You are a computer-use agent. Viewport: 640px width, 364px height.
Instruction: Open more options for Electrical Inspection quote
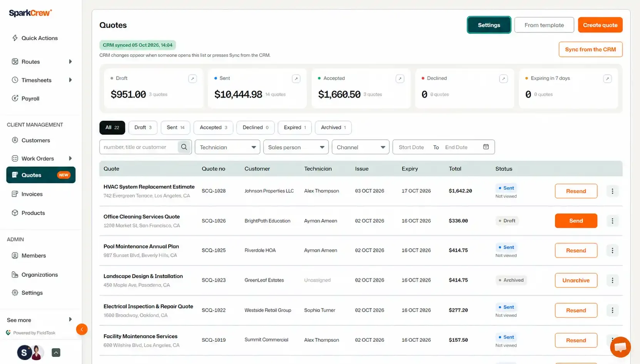click(612, 310)
